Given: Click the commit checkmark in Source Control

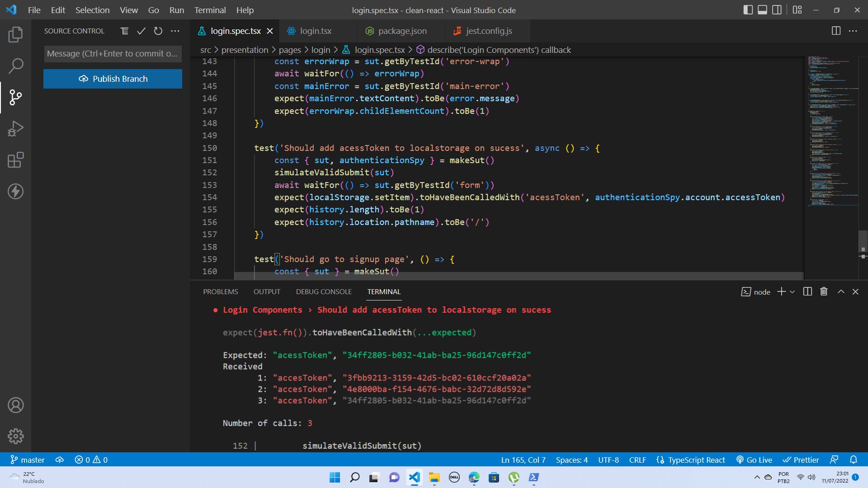Looking at the screenshot, I should click(x=141, y=31).
